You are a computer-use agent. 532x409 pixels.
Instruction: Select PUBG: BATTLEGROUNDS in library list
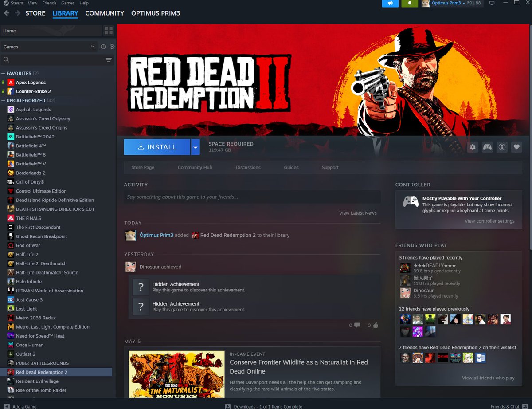tap(42, 363)
